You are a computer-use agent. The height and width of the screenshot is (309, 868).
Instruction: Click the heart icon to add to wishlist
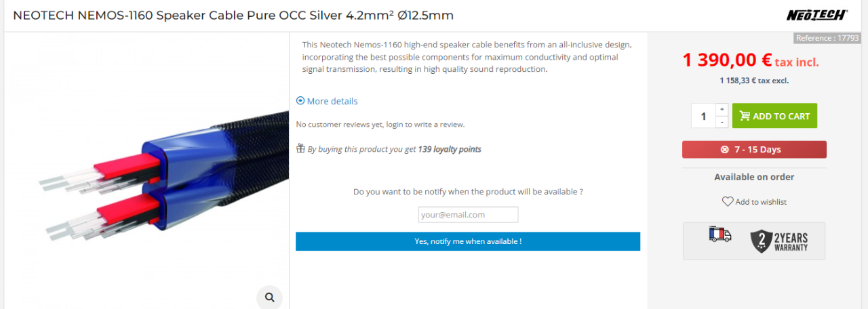(x=728, y=201)
